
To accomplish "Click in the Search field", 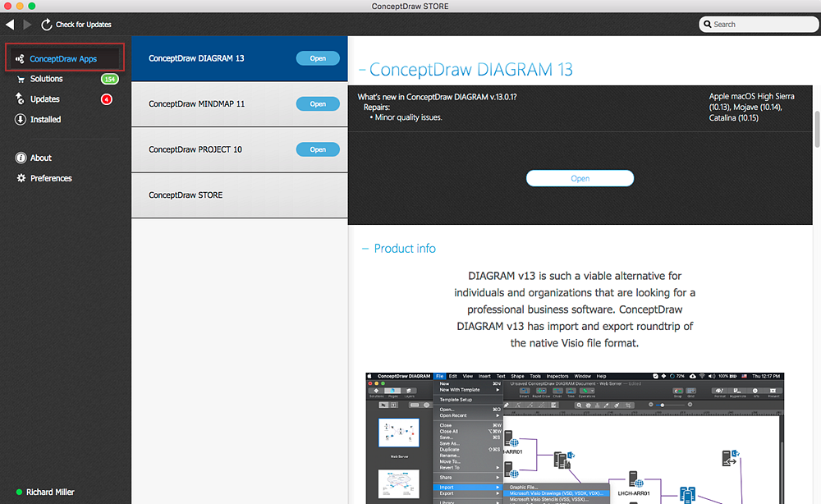I will tap(758, 24).
